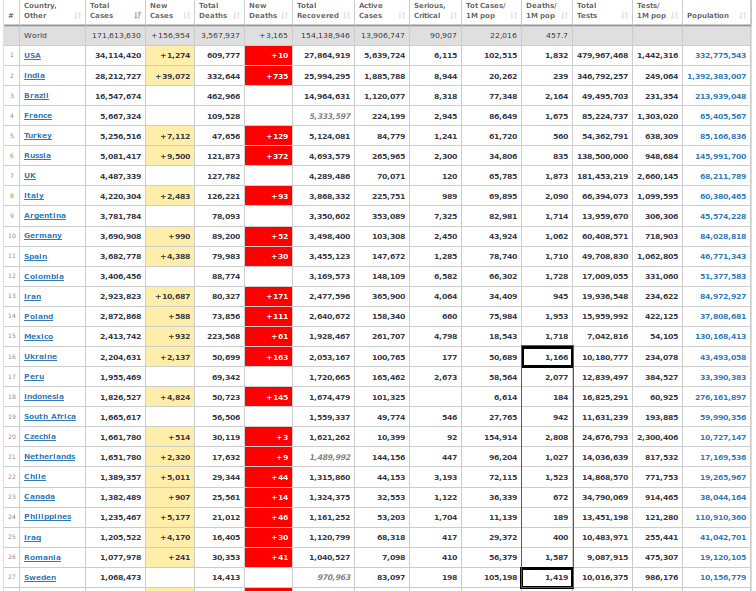Click the Canada link
Image resolution: width=756 pixels, height=591 pixels.
pos(40,497)
